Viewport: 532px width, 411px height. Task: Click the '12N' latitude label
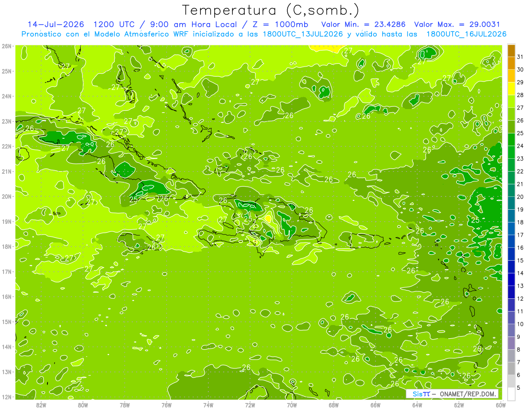click(6, 397)
